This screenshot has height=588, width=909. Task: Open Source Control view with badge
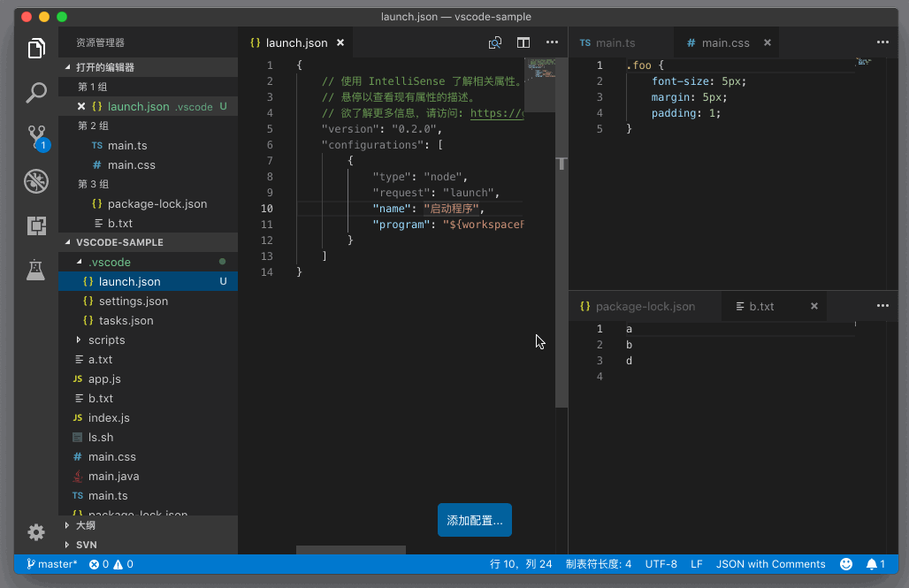coord(36,136)
